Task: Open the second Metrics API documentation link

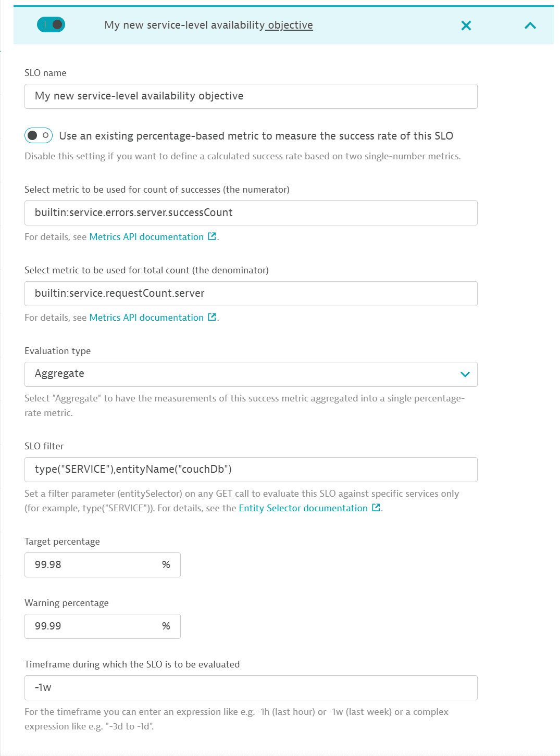Action: point(146,317)
